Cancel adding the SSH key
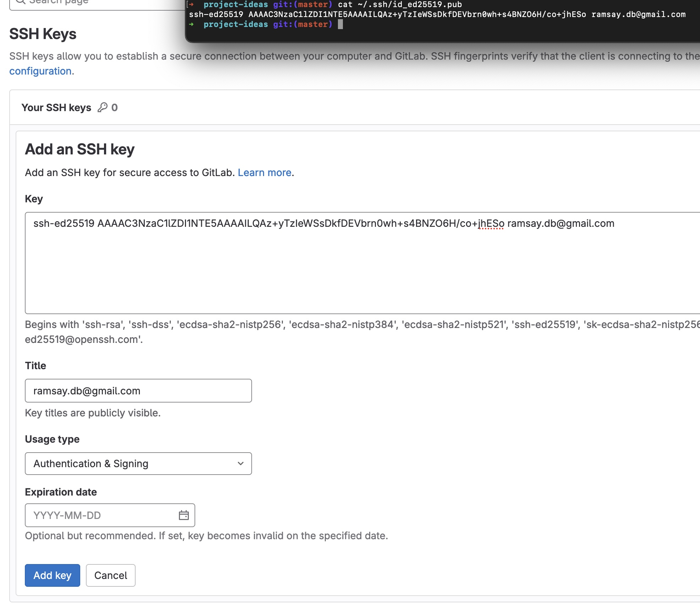Screen dimensions: 700x607 coord(110,575)
